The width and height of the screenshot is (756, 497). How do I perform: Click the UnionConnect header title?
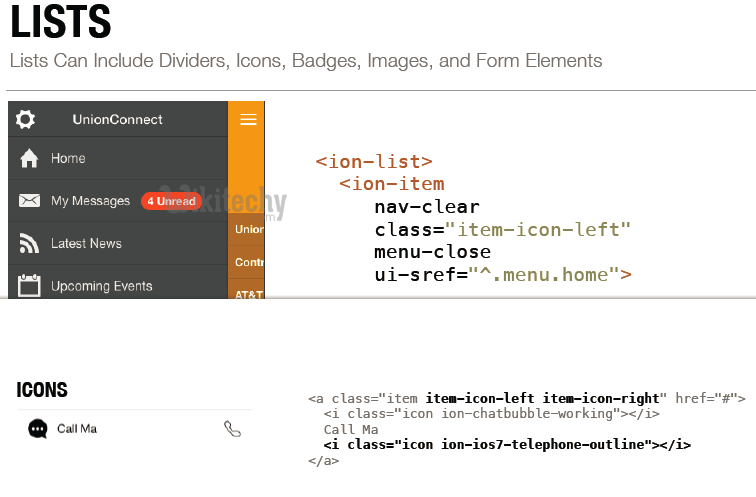[117, 120]
